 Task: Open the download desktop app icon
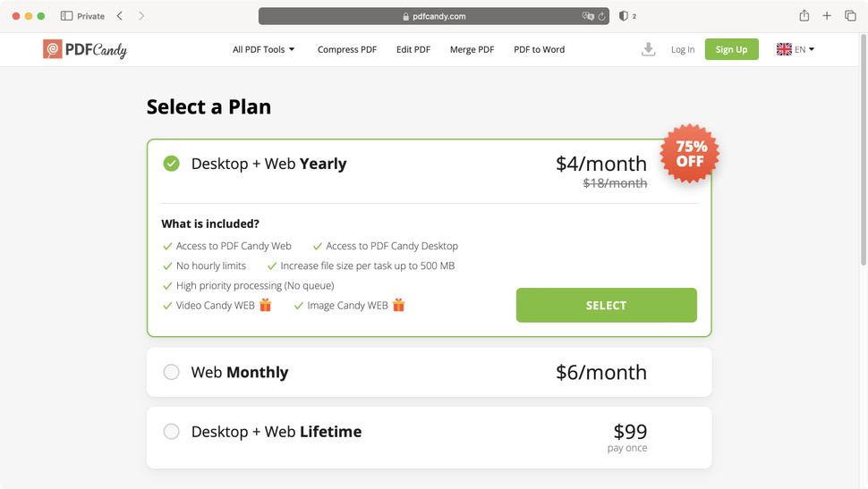coord(648,49)
